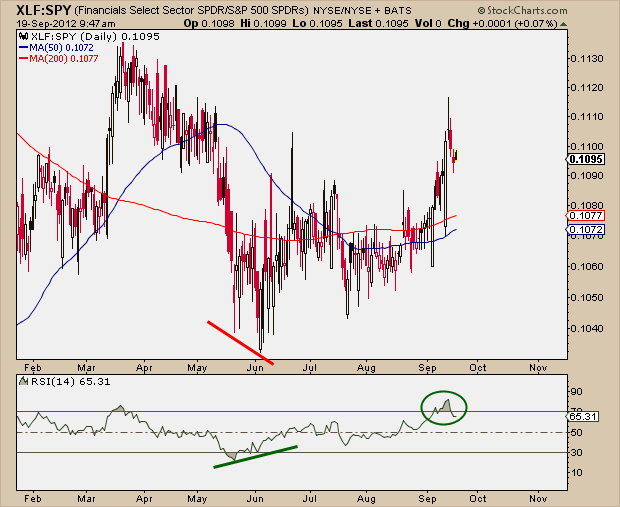The image size is (620, 507).
Task: Click the red-boxed 0.1077 axis label
Action: point(586,216)
